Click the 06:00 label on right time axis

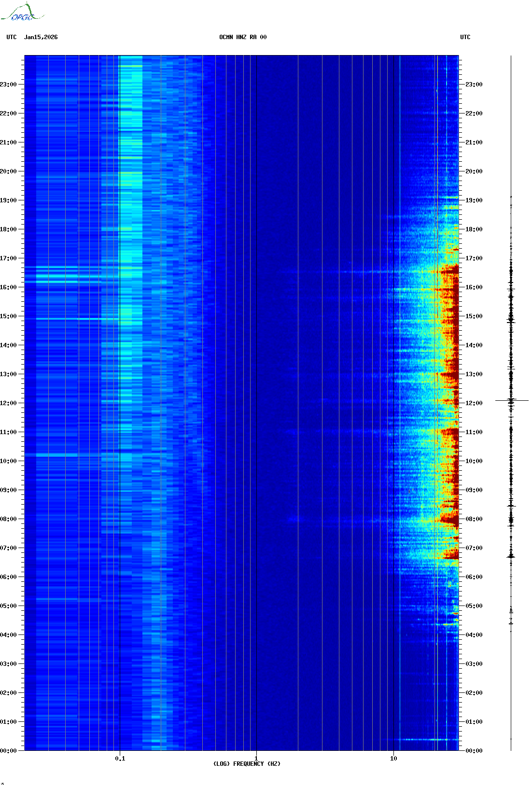tap(474, 577)
